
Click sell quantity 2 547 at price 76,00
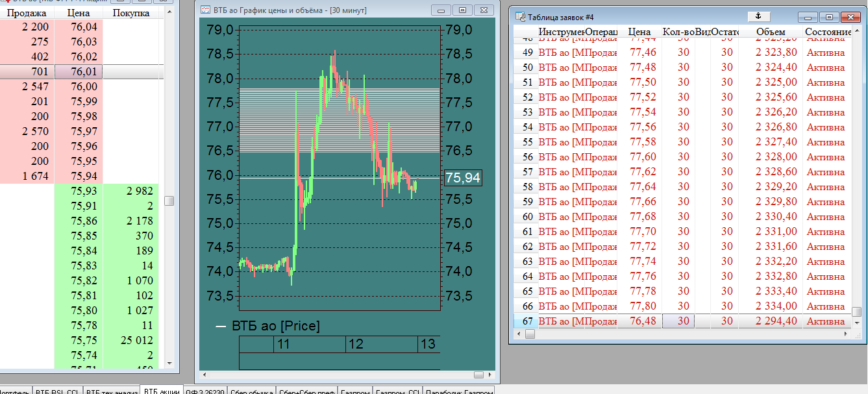tap(35, 87)
